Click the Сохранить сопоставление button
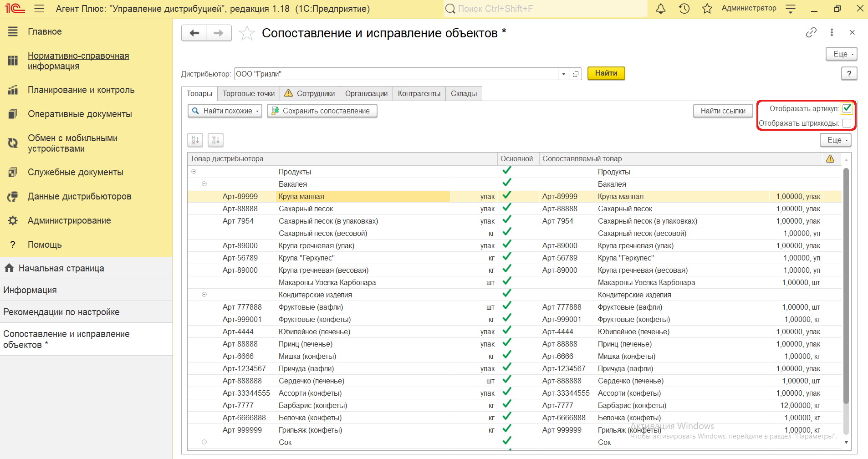868x459 pixels. pos(322,111)
